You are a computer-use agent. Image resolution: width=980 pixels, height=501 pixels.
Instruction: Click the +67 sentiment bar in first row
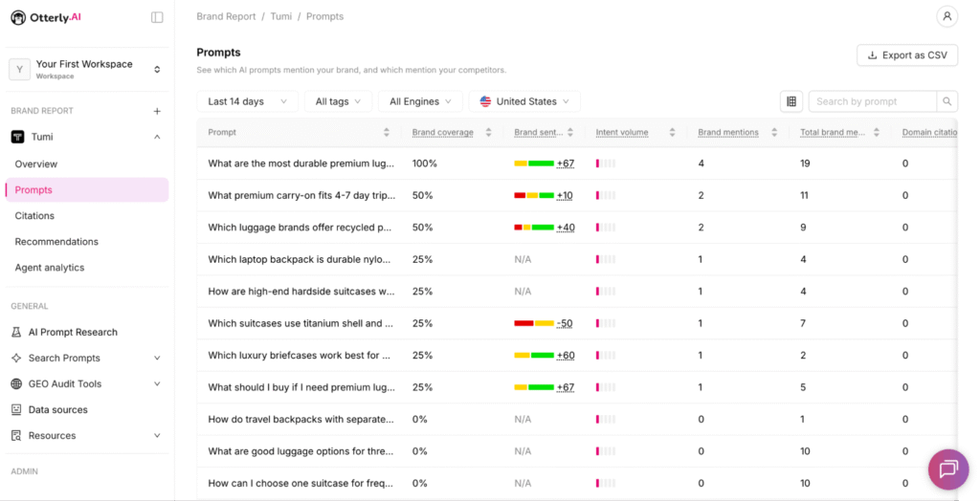(x=534, y=163)
